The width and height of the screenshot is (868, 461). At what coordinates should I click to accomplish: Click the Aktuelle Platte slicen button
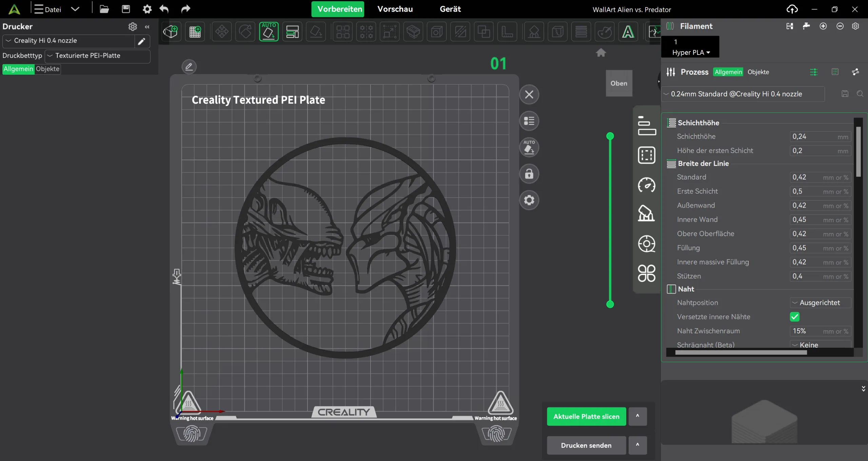586,416
